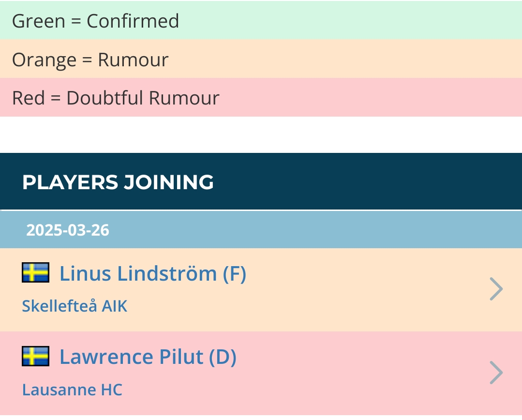Viewport: 522px width, 420px height.
Task: Click the Swedish flag beside Lawrence Pilut
Action: point(36,356)
